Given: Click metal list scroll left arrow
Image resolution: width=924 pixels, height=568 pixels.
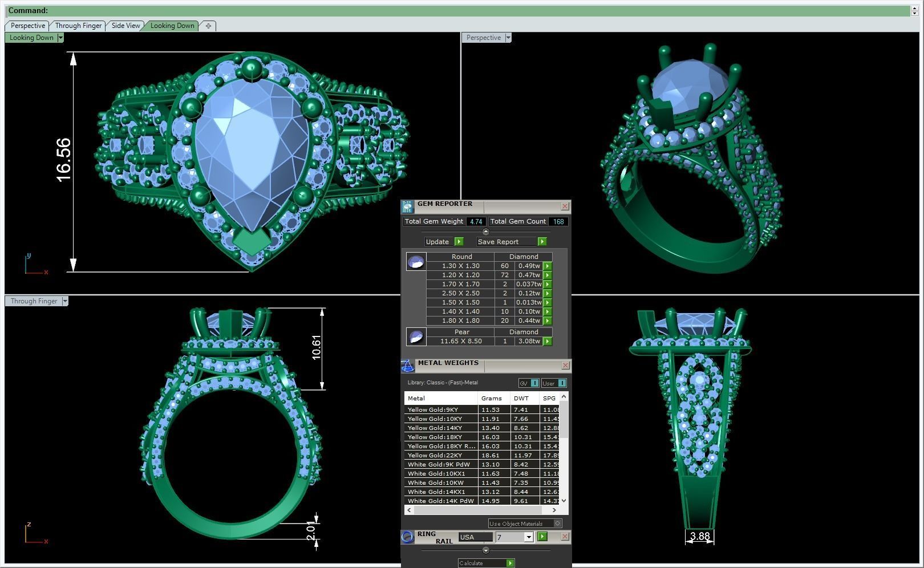Looking at the screenshot, I should tap(409, 510).
